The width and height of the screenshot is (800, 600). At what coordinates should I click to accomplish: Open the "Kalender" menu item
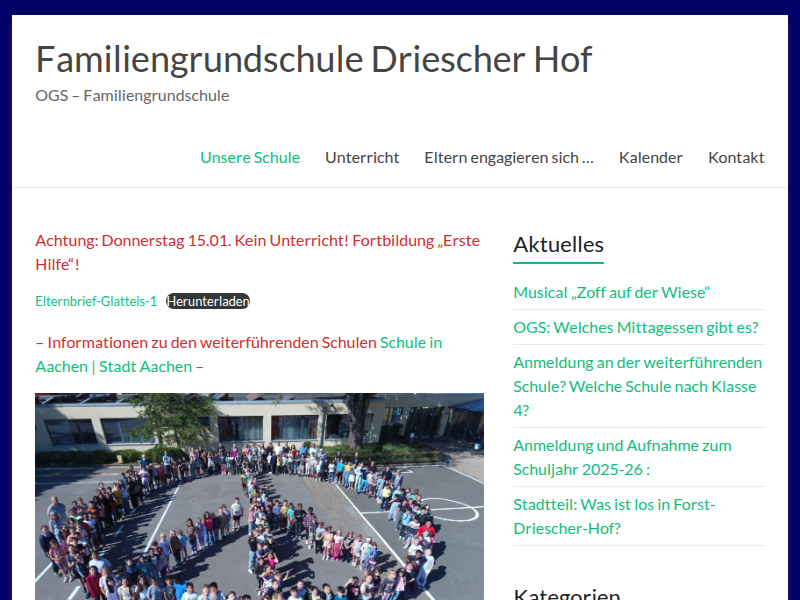click(x=651, y=157)
